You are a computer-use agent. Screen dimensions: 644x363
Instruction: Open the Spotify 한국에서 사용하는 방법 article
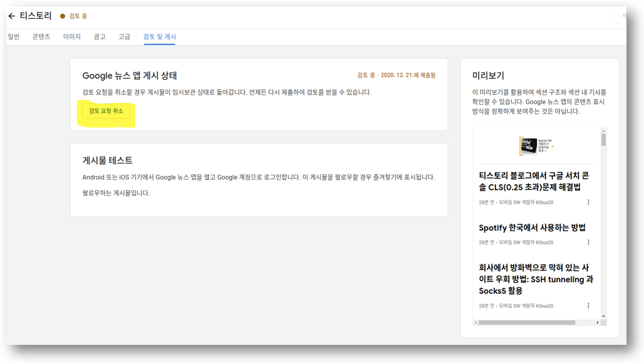[532, 227]
